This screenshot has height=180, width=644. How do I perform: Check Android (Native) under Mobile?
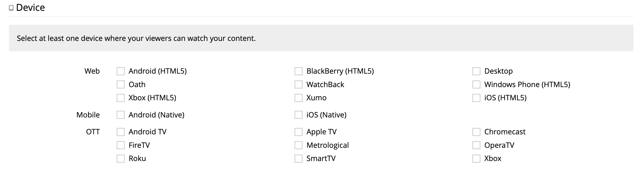point(121,115)
